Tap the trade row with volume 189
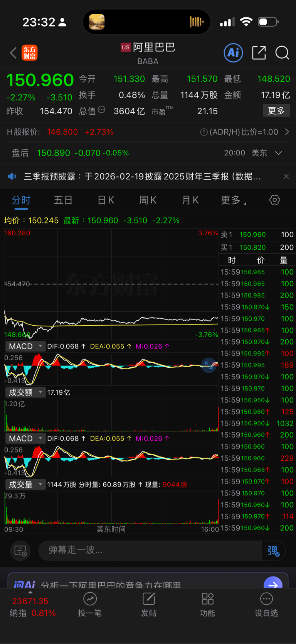The width and height of the screenshot is (296, 644). (257, 365)
